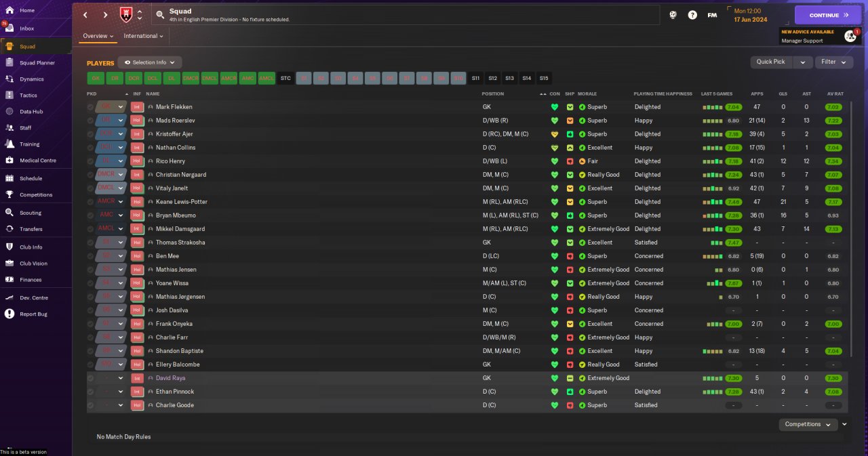Open picked position dropdown for Kristoffer Ajer
The width and height of the screenshot is (868, 456).
(x=121, y=134)
